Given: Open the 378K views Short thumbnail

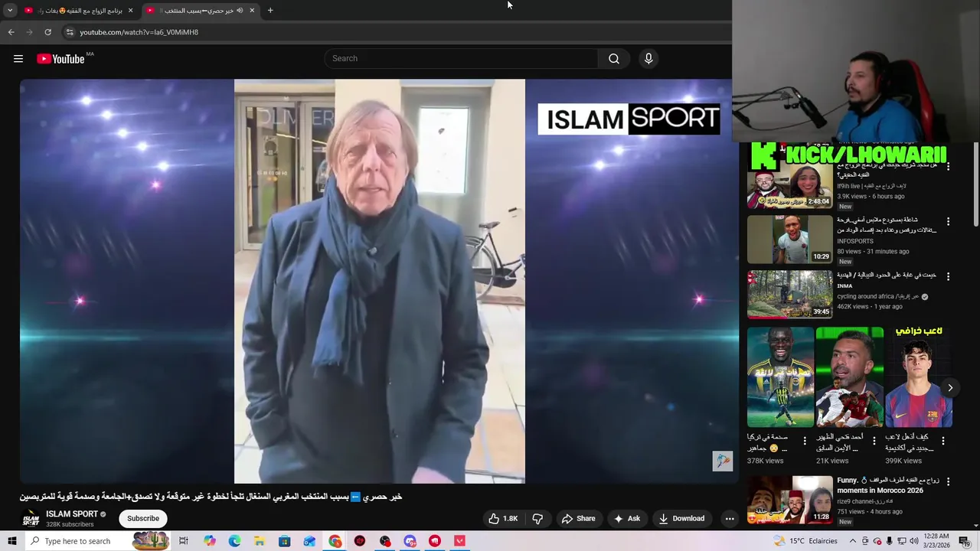Looking at the screenshot, I should coord(780,377).
